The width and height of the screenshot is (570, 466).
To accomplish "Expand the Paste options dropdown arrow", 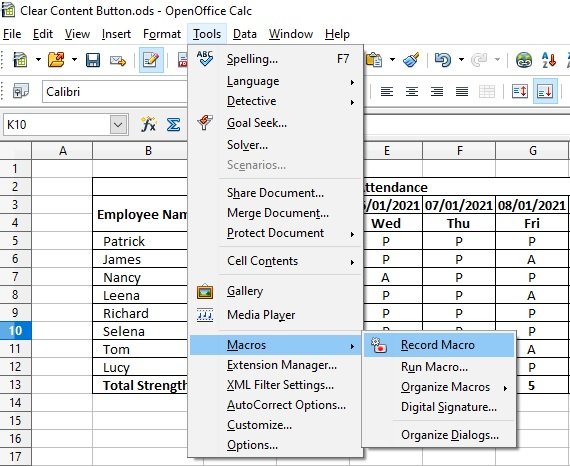I will [392, 60].
